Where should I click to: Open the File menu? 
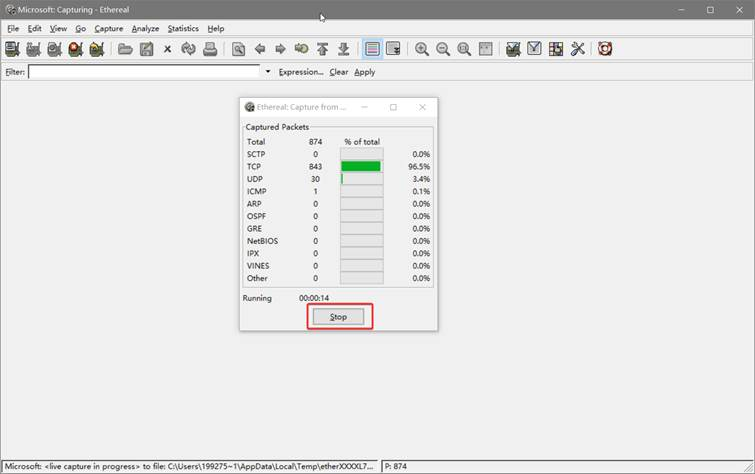pos(13,29)
